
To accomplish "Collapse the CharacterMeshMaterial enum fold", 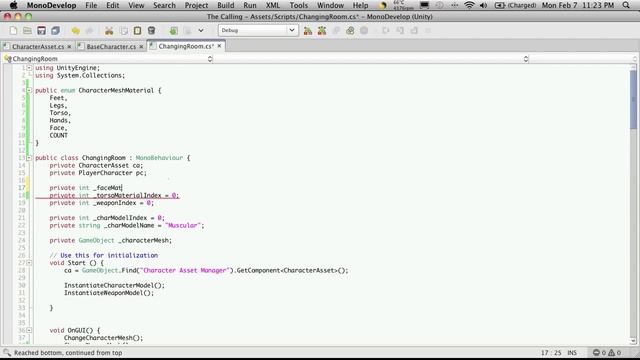I will pos(29,90).
